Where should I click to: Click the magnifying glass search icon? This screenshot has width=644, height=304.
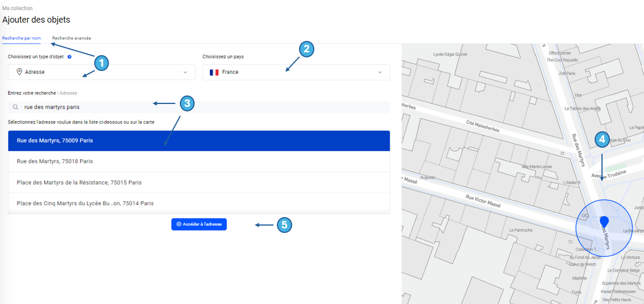[x=15, y=107]
